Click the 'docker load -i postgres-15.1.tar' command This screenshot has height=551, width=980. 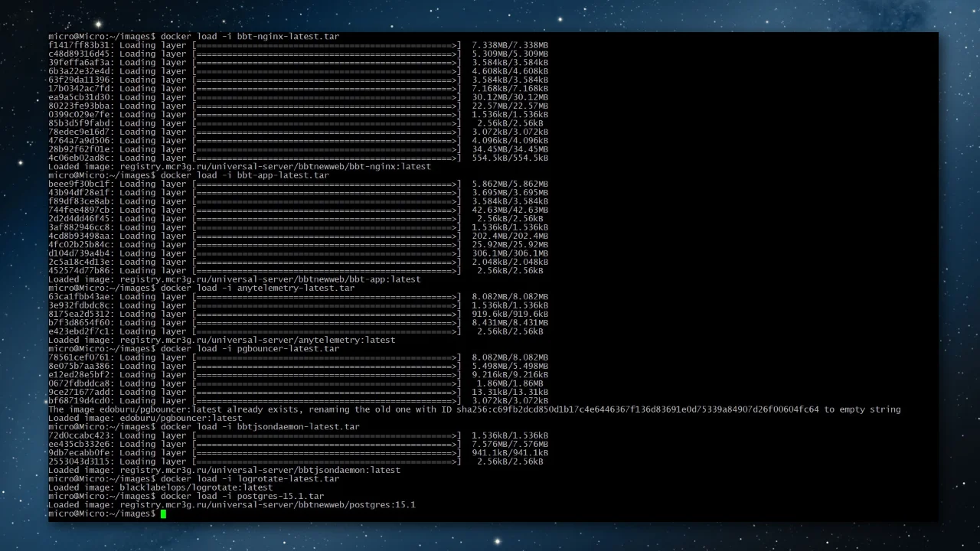pyautogui.click(x=242, y=496)
